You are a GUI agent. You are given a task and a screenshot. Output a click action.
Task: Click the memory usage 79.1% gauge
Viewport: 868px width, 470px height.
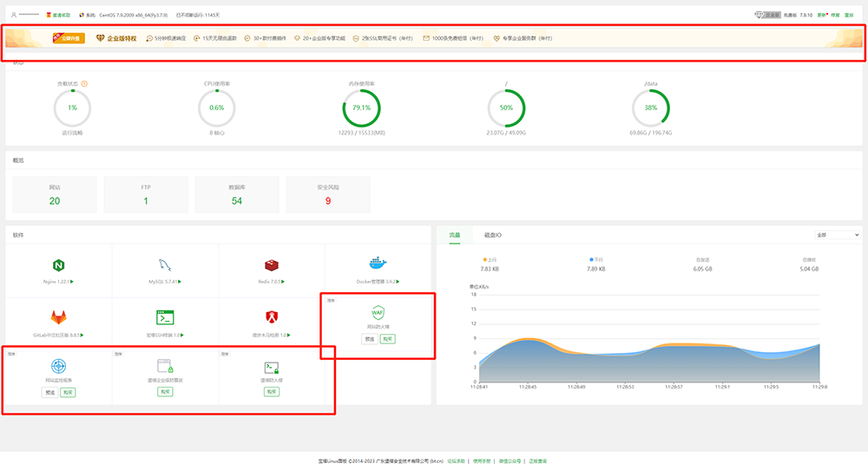[361, 108]
